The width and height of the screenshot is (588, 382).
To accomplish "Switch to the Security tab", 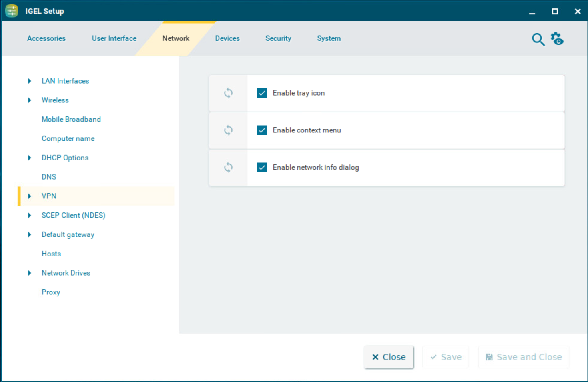I will (278, 38).
